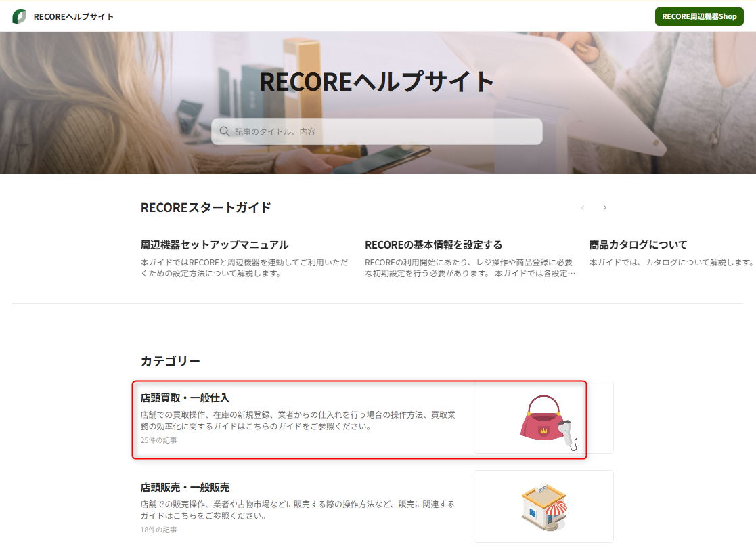Focus the 記事のタイトル、内容 search field

(376, 131)
